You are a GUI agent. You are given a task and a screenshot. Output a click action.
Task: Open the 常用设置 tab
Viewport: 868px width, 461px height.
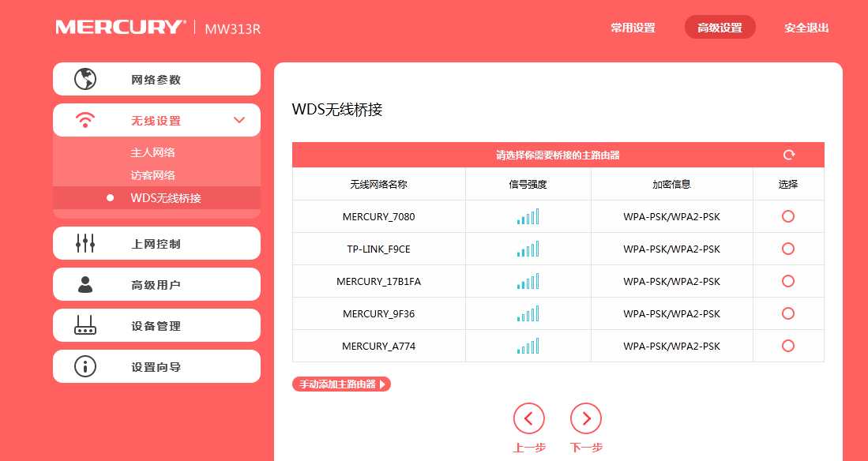(x=633, y=28)
